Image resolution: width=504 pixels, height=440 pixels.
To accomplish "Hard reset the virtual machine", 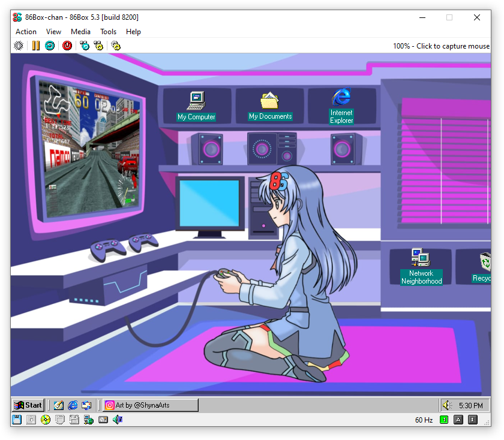I will point(49,46).
